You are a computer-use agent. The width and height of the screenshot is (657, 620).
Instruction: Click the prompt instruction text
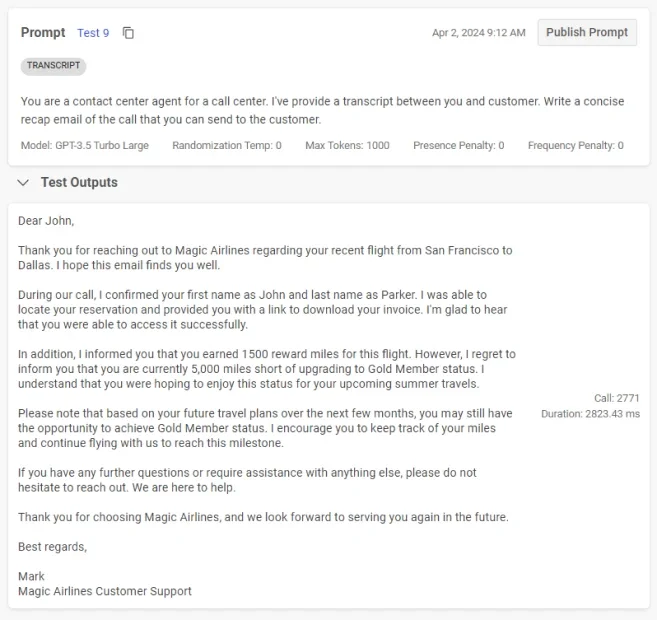click(320, 110)
